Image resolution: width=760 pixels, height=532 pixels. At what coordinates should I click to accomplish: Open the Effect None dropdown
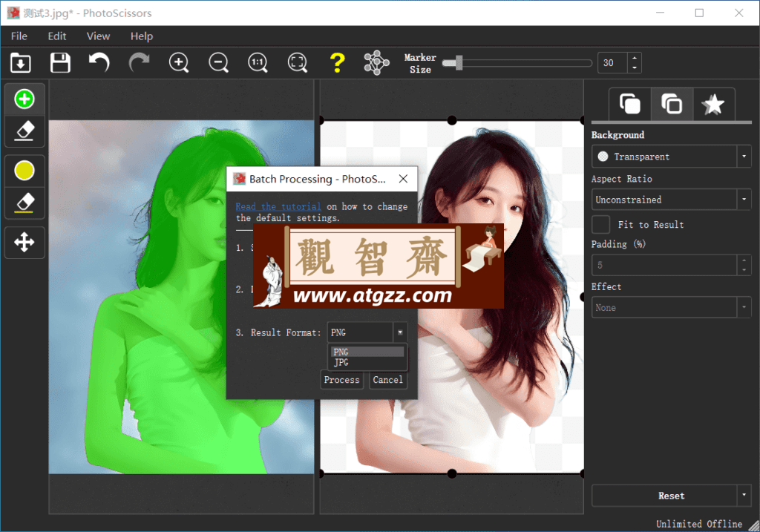671,308
